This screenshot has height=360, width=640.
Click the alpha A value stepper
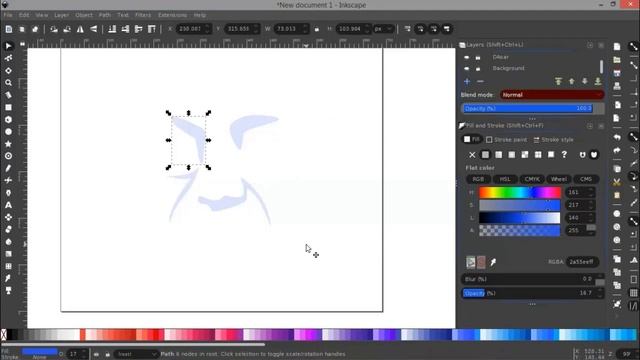point(591,230)
